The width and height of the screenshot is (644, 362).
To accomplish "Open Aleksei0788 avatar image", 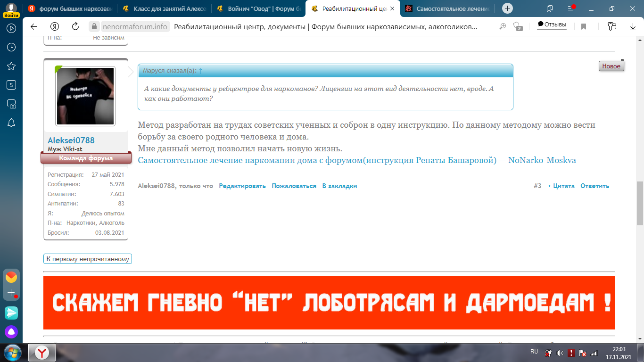I will point(85,96).
